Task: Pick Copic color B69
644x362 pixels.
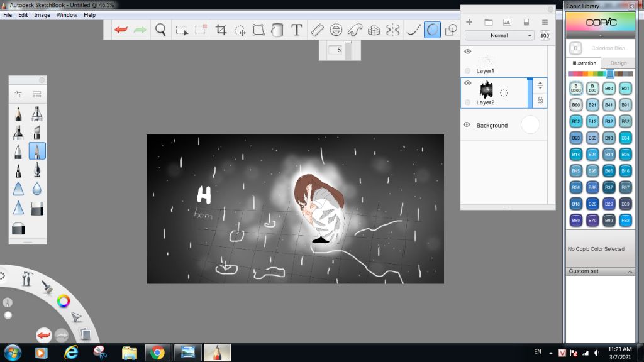Action: click(x=576, y=221)
